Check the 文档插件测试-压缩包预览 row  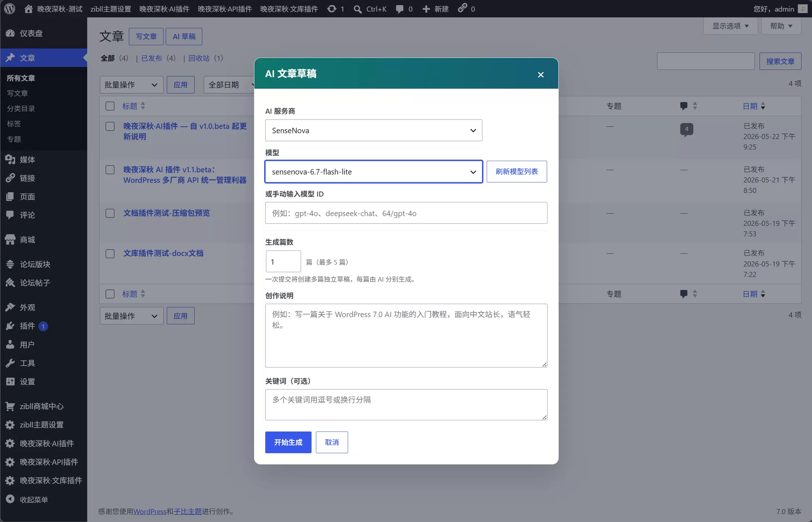110,213
